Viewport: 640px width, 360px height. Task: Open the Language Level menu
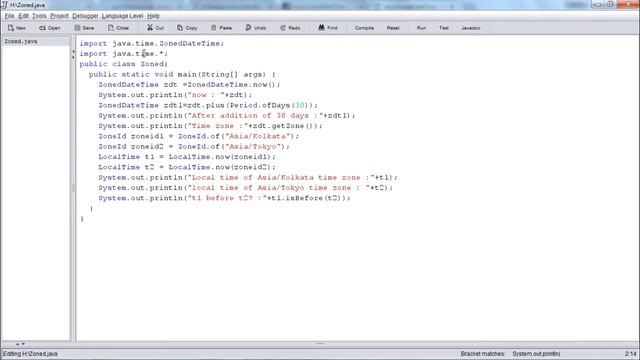122,16
